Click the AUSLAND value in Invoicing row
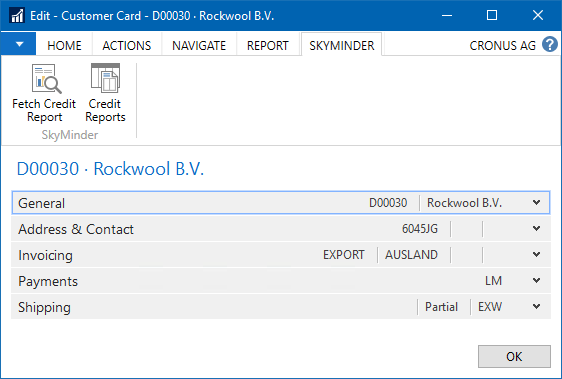The image size is (562, 379). tap(411, 255)
